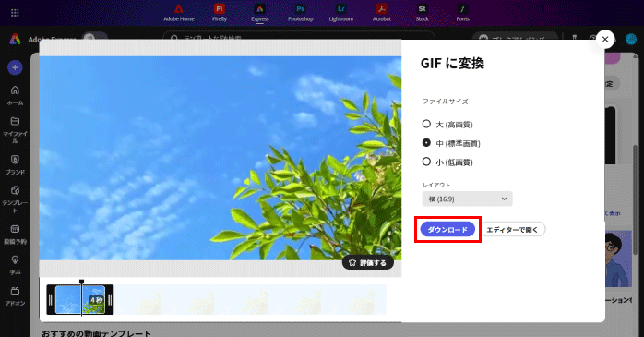Open テンプレート in sidebar
The image size is (644, 337).
tap(15, 199)
